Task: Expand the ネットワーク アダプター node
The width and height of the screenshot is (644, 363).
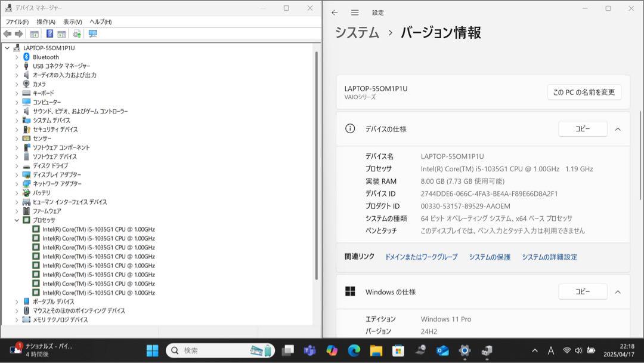Action: [17, 184]
